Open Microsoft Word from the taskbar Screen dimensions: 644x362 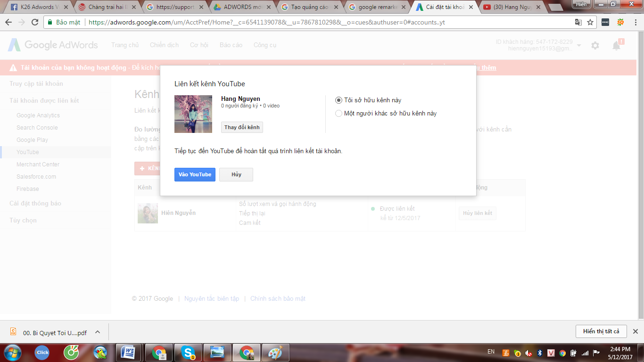[x=128, y=352]
